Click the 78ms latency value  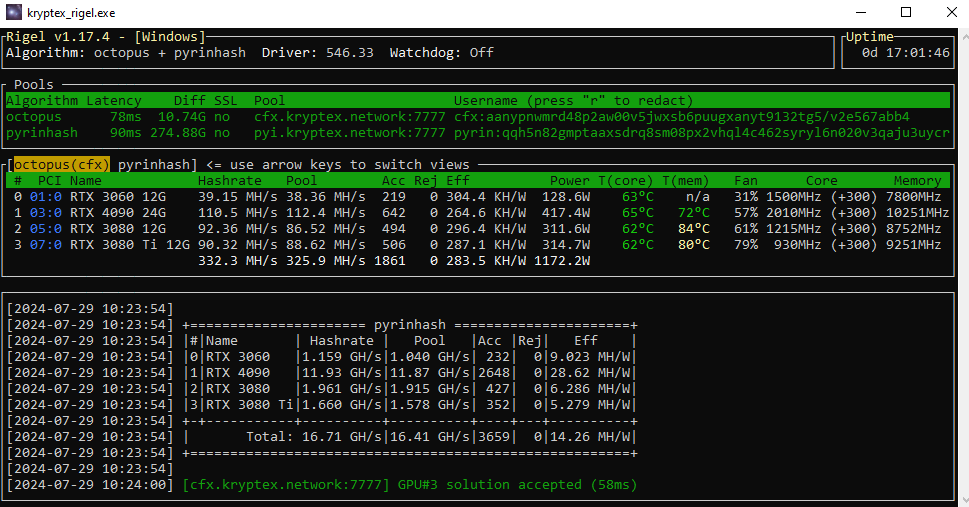tap(126, 117)
